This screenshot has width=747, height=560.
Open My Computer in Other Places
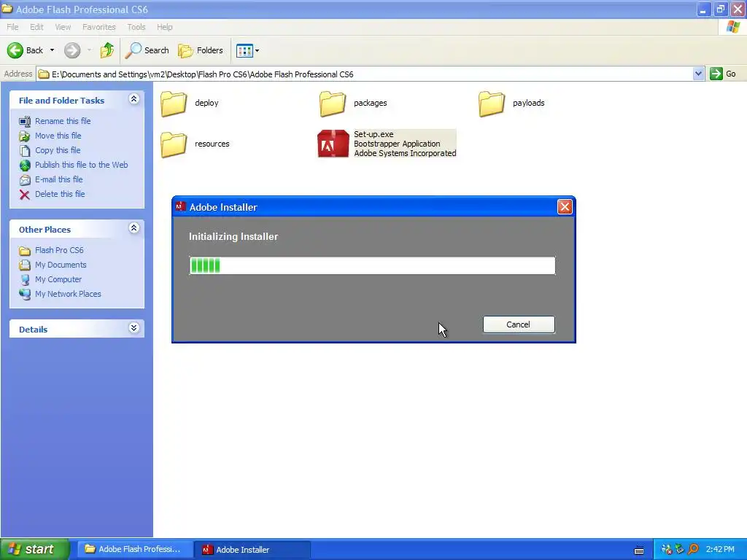tap(58, 279)
